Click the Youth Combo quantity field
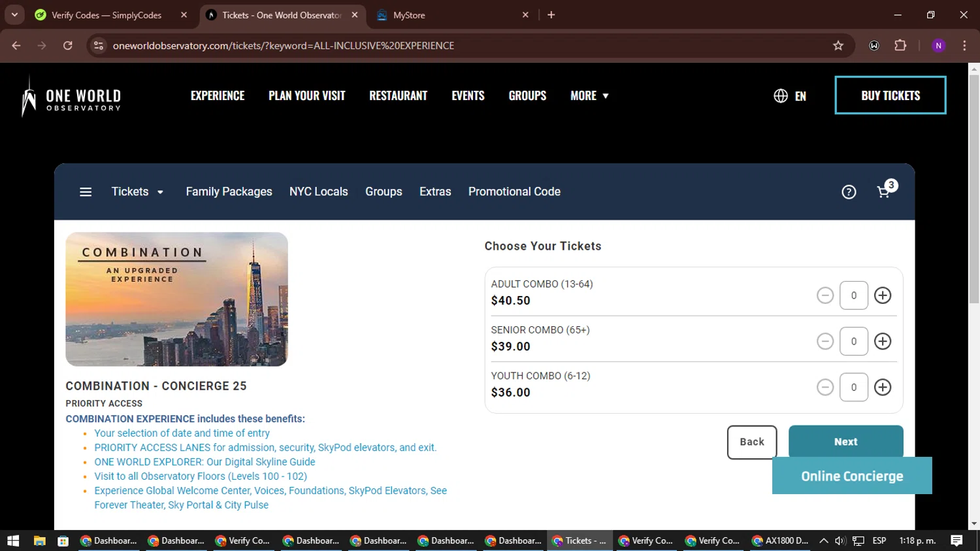980x551 pixels. [854, 387]
